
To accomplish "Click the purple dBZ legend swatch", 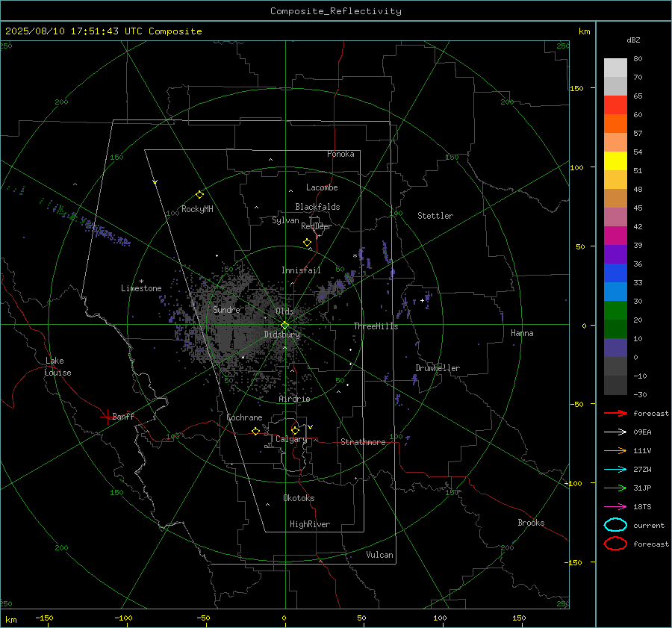I will click(615, 254).
